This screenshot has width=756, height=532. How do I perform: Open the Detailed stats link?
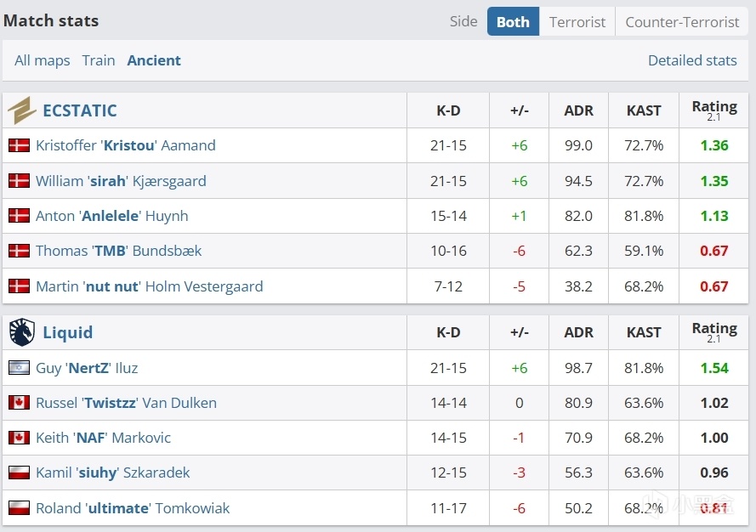692,60
